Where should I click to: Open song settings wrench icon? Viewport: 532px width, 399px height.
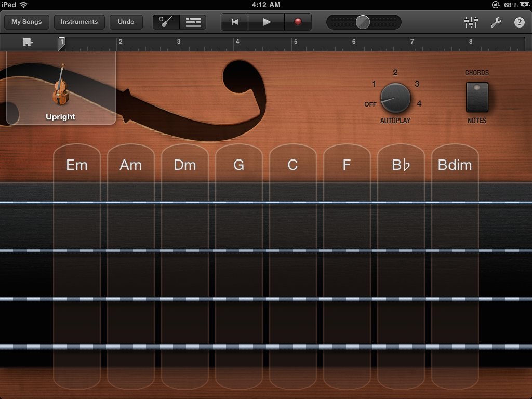coord(496,22)
